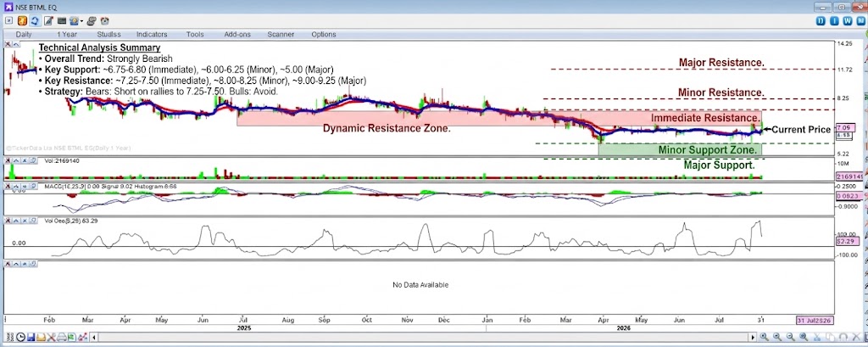Click the orange chart icon in top toolbar
Image resolution: width=868 pixels, height=347 pixels.
22,21
